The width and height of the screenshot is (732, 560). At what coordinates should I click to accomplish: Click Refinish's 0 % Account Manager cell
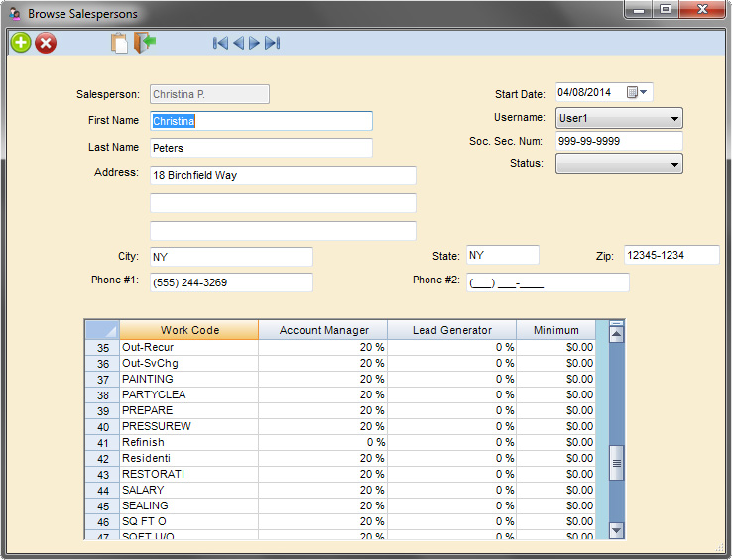323,443
